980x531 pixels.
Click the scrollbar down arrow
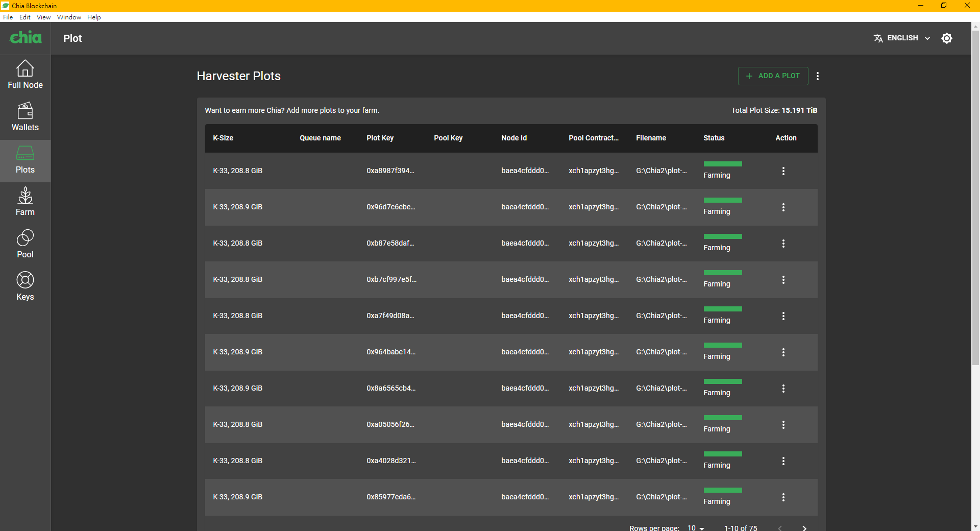pyautogui.click(x=975, y=526)
